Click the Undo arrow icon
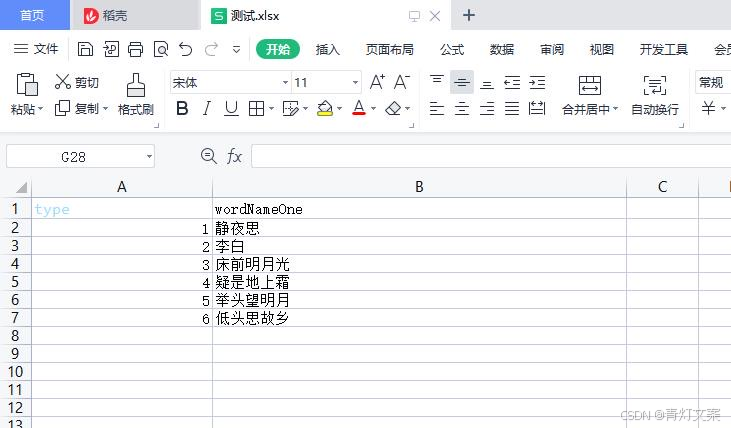This screenshot has height=428, width=731. pos(186,49)
